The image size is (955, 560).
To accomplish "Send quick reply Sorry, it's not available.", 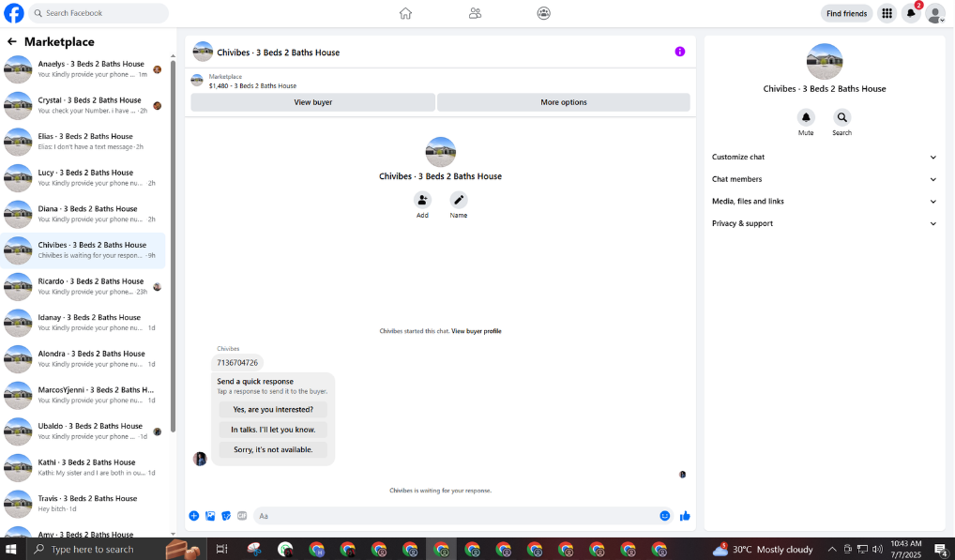I will (x=273, y=450).
